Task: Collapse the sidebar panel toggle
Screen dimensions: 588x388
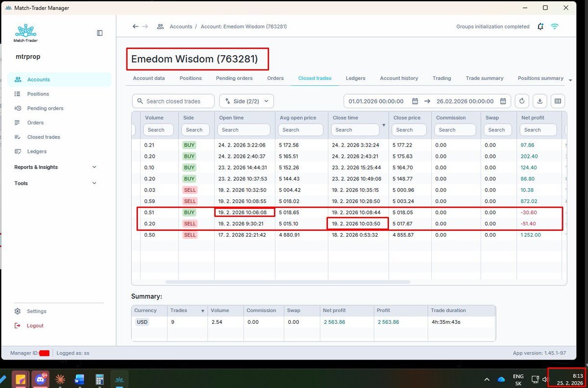Action: coord(99,33)
